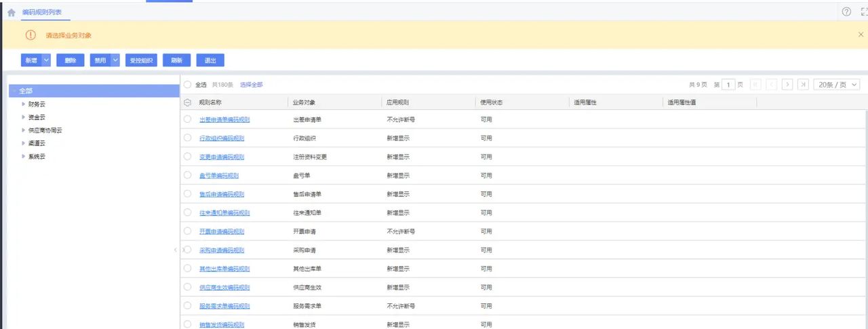Select the row 盘亏单编码规则
Image resolution: width=868 pixels, height=329 pixels.
[188, 175]
